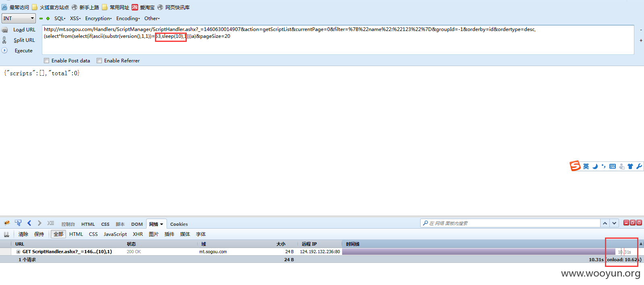This screenshot has width=644, height=285.
Task: Open the 网页快讯库 bookmark
Action: (173, 7)
